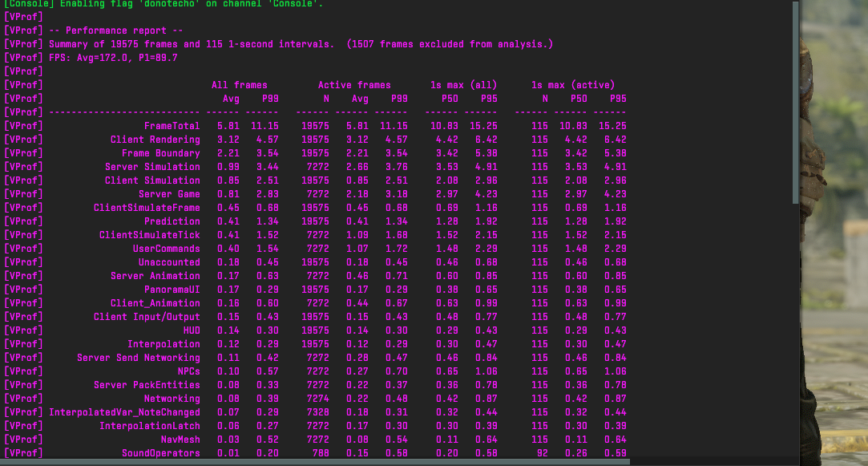Click the vertical console scrollbar thumb
Image resolution: width=868 pixels, height=466 pixels.
795,100
